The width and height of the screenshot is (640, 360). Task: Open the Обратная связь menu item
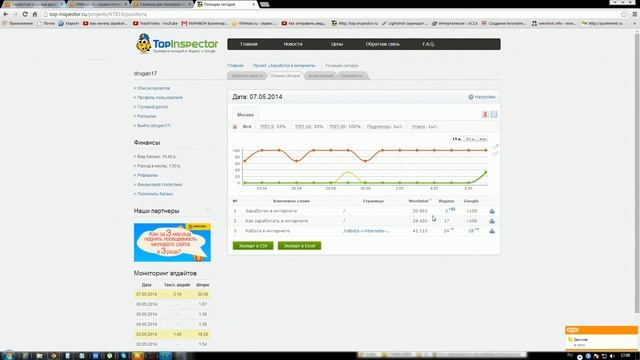tap(382, 44)
